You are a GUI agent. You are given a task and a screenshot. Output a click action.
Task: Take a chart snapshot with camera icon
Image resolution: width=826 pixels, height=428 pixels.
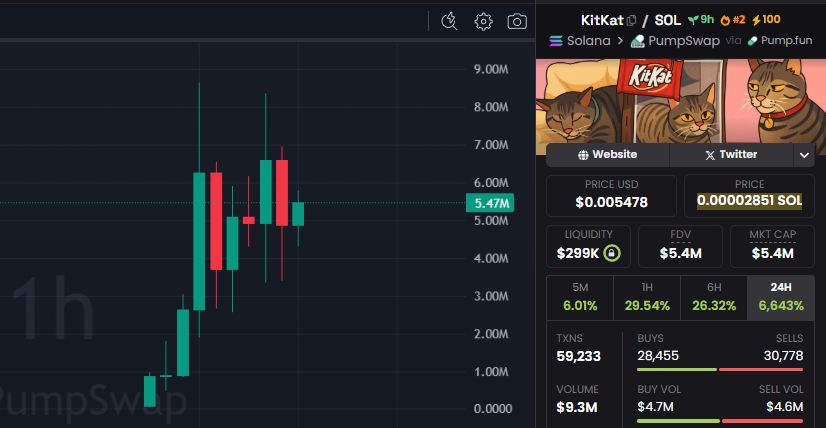(x=517, y=22)
